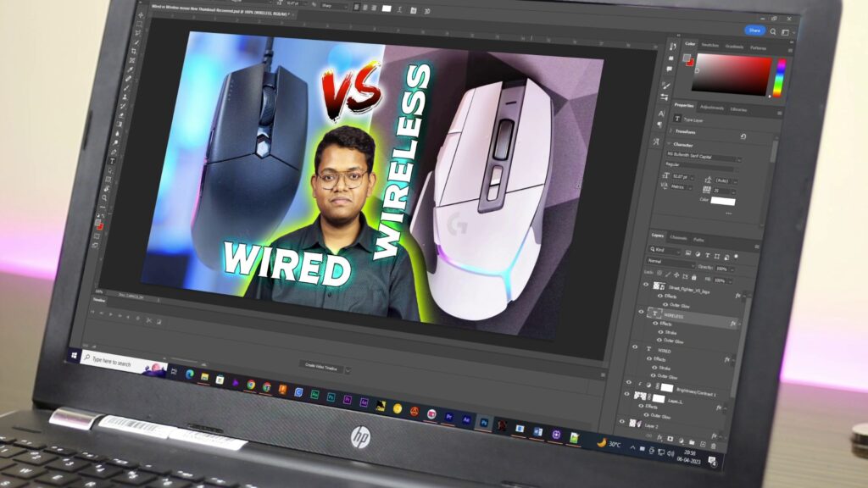Select the Layer_1 layer thumbnail
Viewport: 868px width, 488px height.
tap(640, 396)
